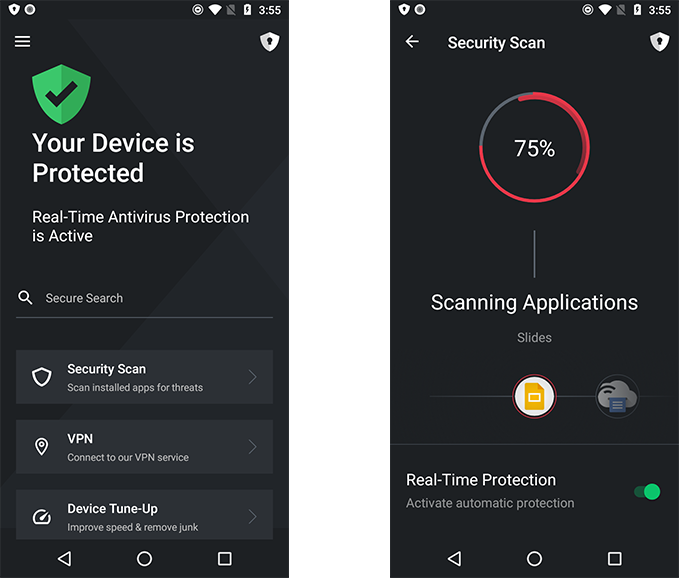
Task: Tap Android home button on scan screen
Action: click(x=534, y=559)
